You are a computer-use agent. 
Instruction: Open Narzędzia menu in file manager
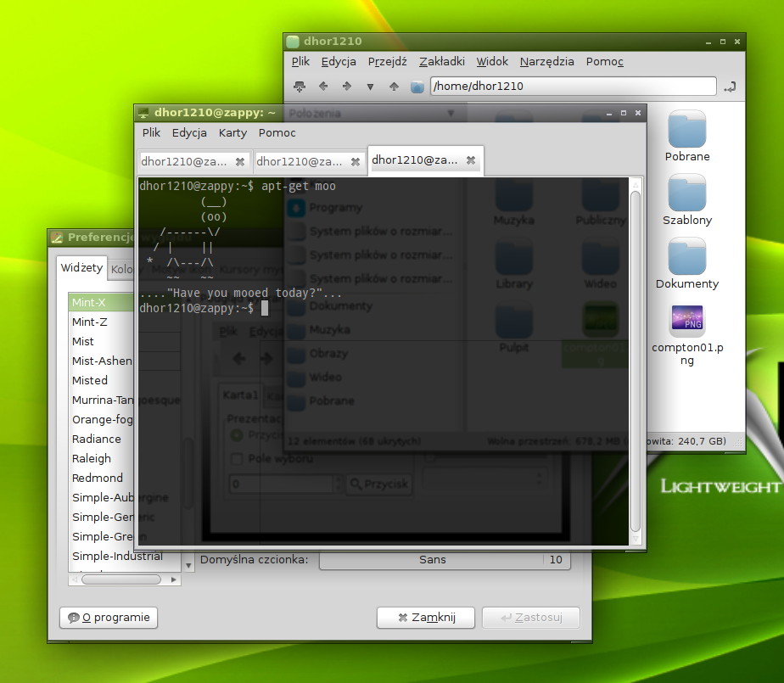click(x=547, y=61)
